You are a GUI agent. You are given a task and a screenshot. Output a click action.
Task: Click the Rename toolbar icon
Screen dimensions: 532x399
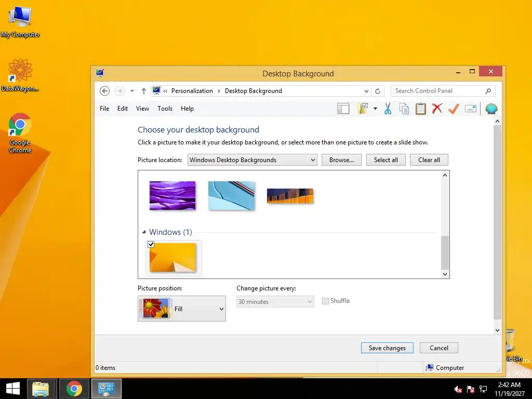(471, 109)
